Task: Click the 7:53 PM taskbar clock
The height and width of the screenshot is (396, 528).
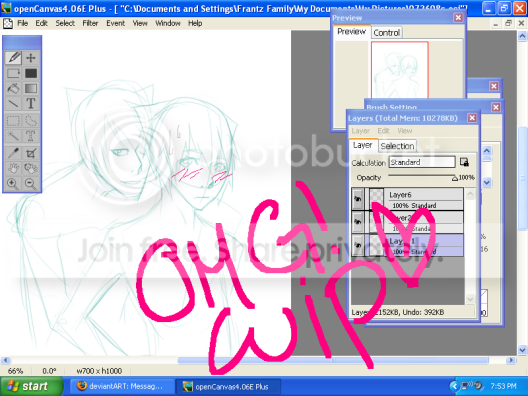Action: pyautogui.click(x=503, y=386)
